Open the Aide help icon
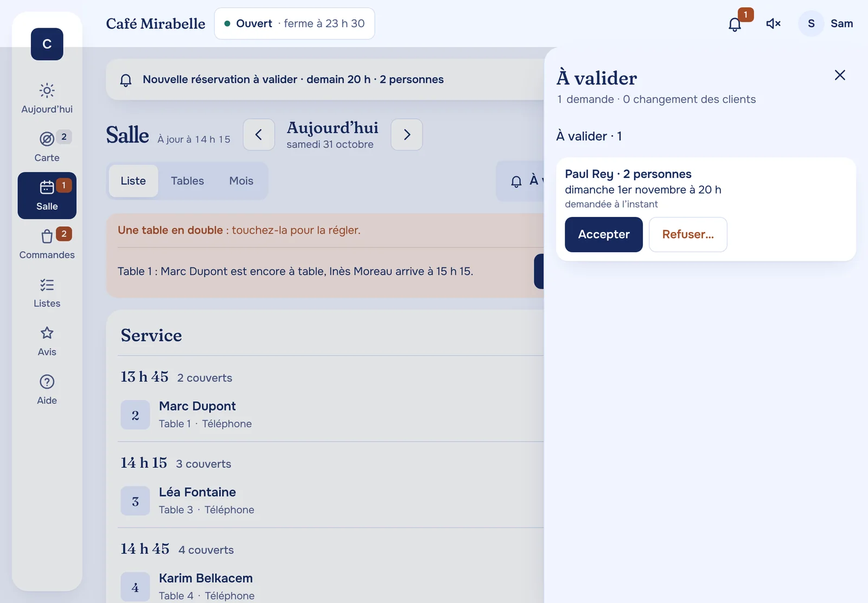Viewport: 868px width, 603px height. [x=47, y=382]
